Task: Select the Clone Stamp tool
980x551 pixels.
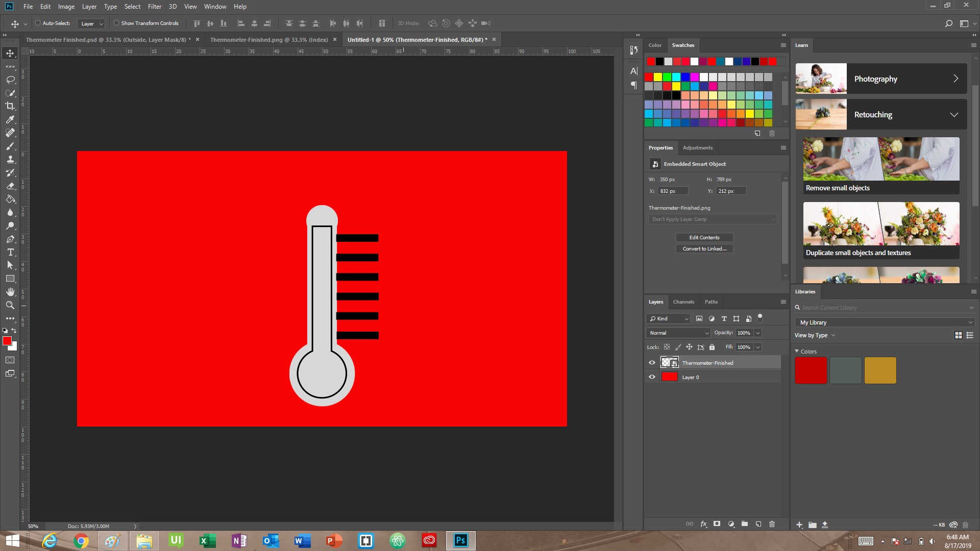Action: [x=10, y=159]
